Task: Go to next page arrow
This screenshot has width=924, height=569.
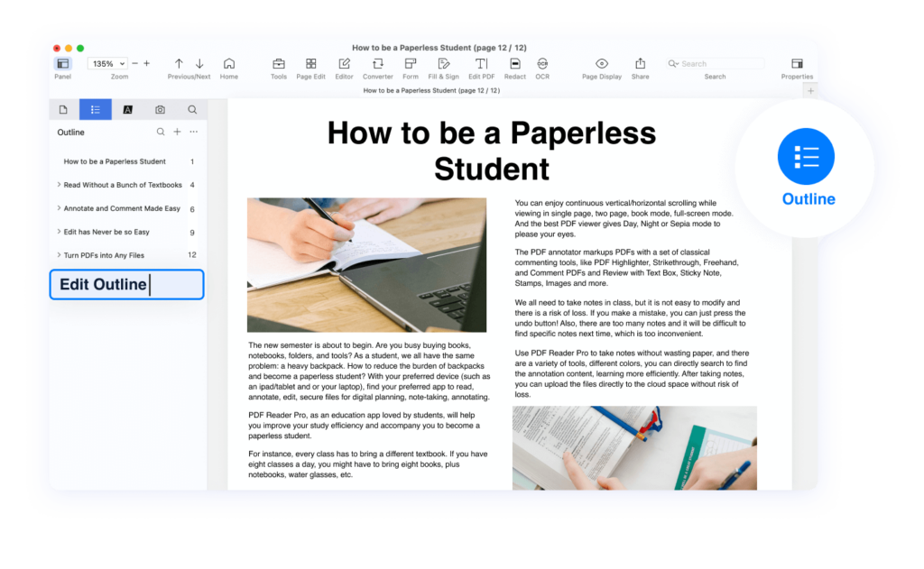Action: (x=199, y=64)
